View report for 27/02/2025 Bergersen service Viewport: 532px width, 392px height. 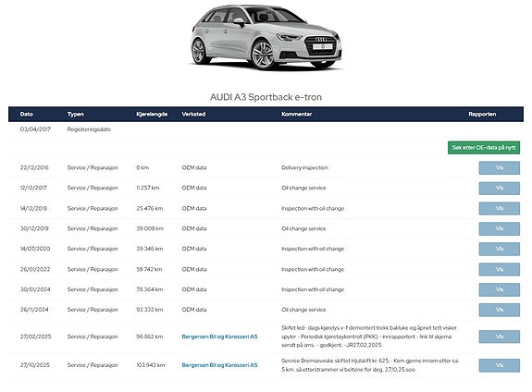(499, 337)
